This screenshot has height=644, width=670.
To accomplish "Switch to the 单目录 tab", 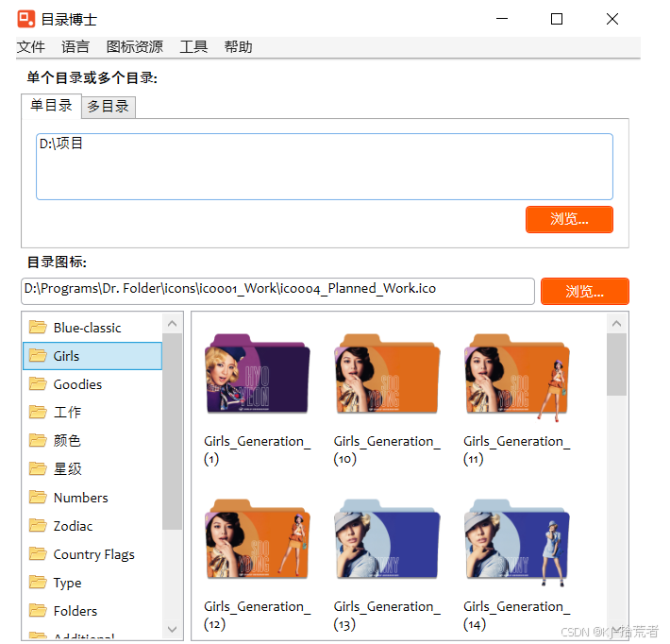I will click(51, 106).
